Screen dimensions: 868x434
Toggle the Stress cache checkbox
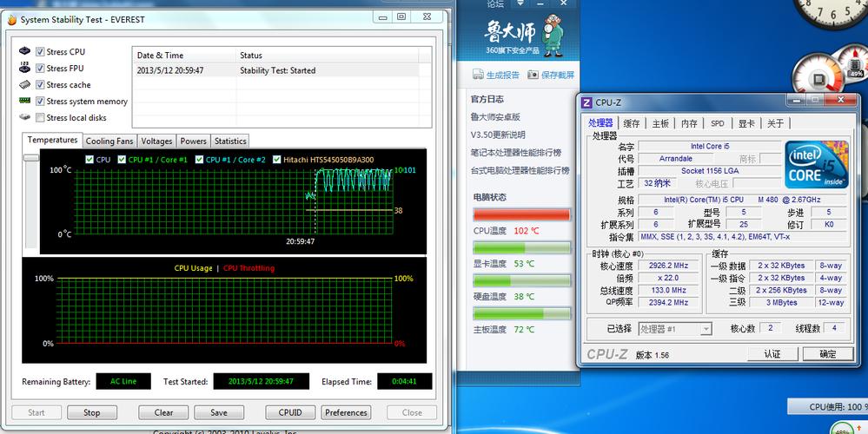click(40, 84)
